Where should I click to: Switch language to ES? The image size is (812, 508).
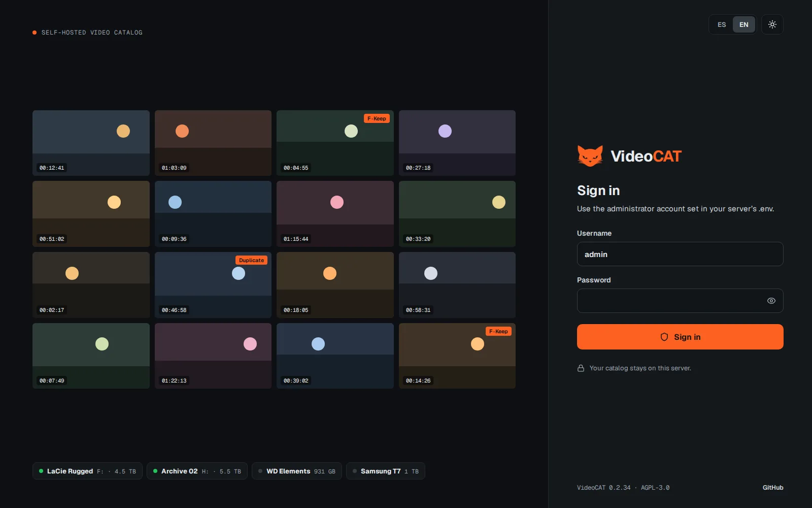click(x=722, y=24)
